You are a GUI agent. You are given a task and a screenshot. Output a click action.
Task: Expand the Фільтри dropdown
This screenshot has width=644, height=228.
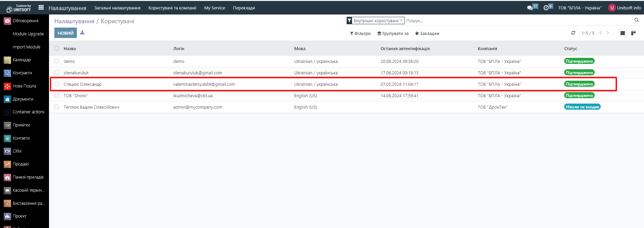click(x=360, y=34)
